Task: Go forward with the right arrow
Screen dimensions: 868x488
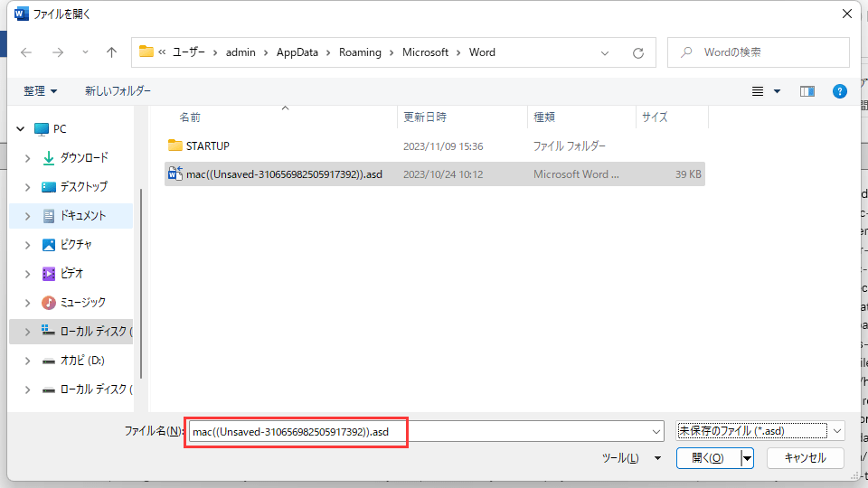Action: [58, 52]
